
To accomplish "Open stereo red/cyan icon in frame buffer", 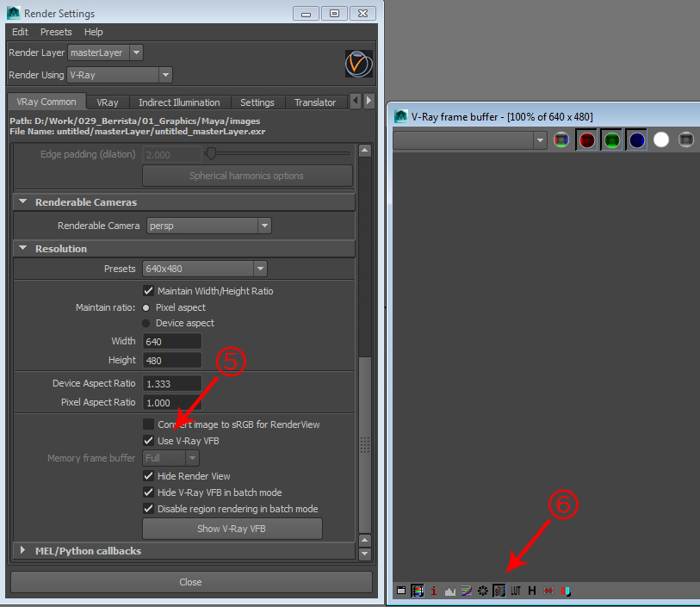I will (x=566, y=592).
